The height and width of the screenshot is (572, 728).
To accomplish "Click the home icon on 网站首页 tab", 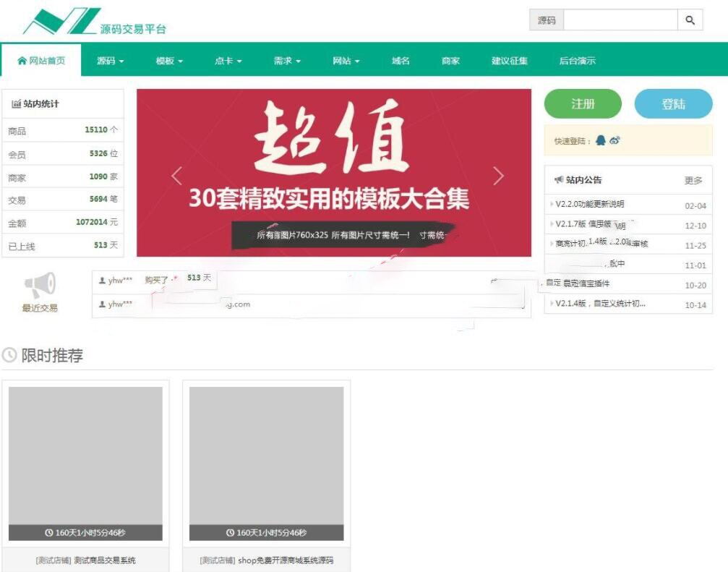I will point(21,60).
